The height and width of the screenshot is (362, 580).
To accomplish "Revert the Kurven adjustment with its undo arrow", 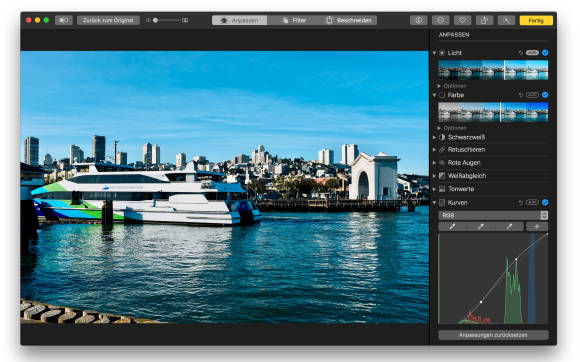I will (x=520, y=203).
